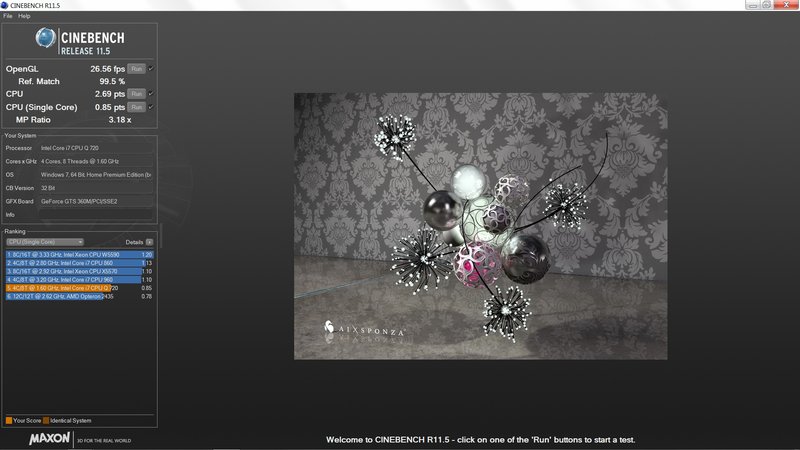Click the Details arrow button in Ranking

[149, 242]
